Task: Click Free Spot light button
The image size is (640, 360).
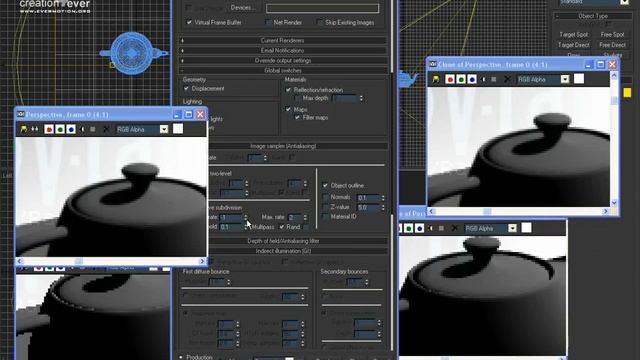Action: coord(612,35)
